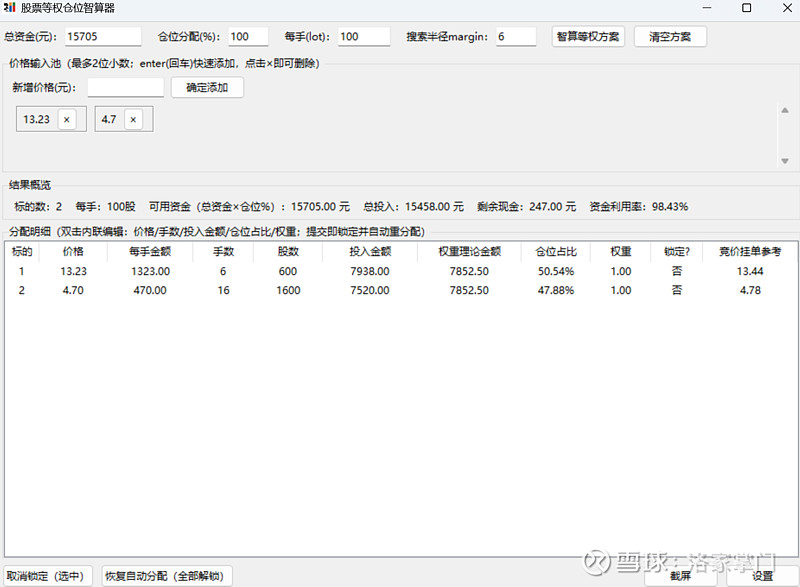Remove the 4.7 price chip
The height and width of the screenshot is (587, 800).
point(133,119)
